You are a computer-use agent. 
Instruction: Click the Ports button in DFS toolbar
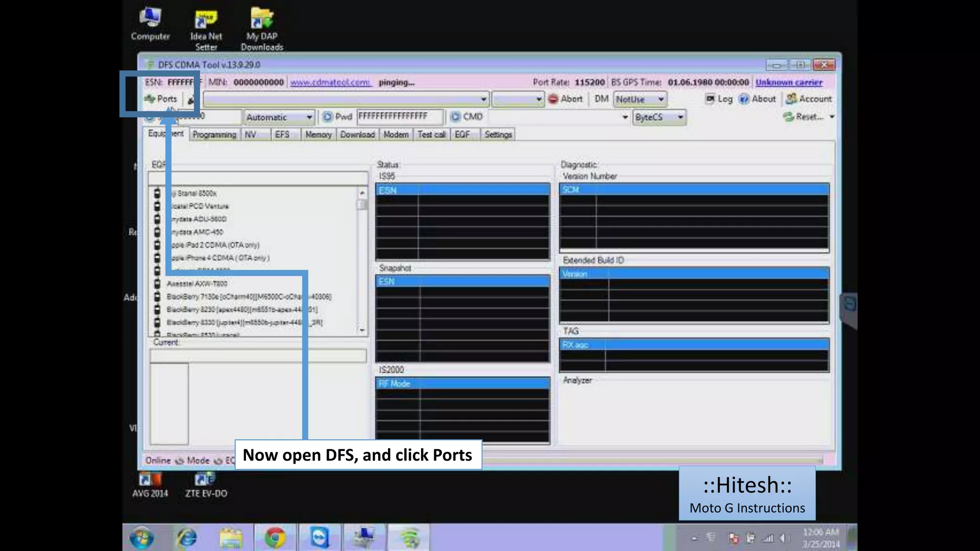(161, 99)
